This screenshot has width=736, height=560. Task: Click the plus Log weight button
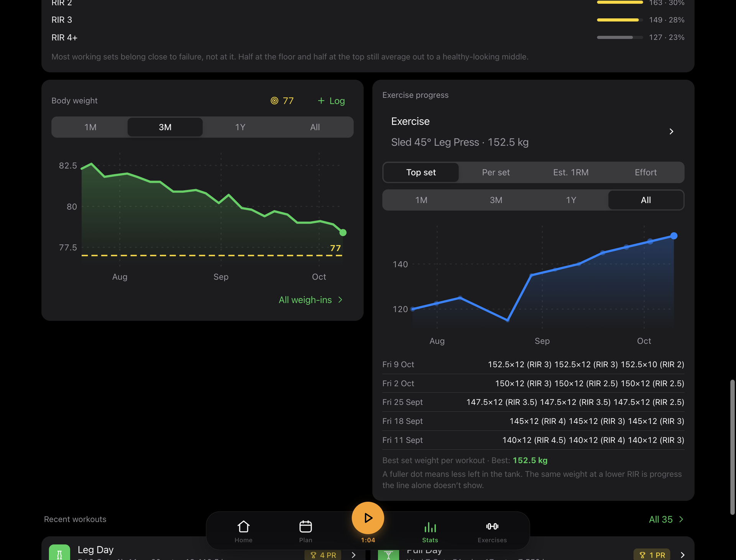point(331,101)
